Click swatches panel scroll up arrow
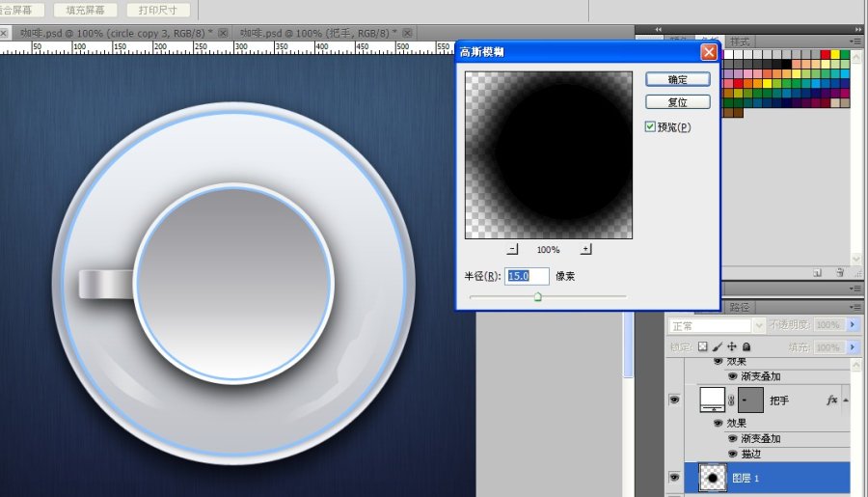The image size is (868, 497). click(x=856, y=57)
